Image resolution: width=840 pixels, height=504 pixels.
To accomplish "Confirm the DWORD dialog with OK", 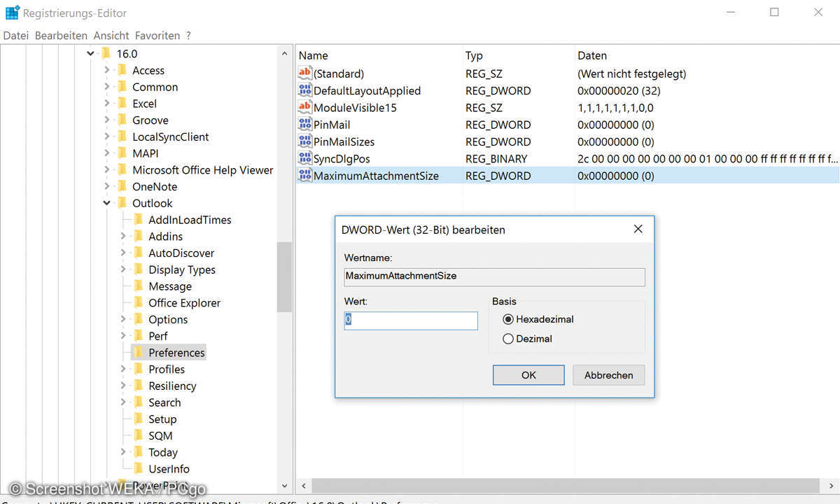I will tap(528, 375).
